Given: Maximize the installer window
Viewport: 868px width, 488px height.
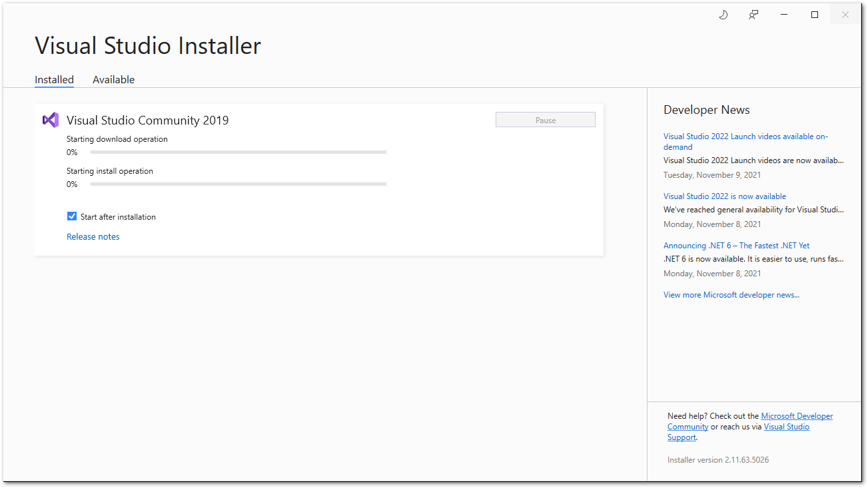Looking at the screenshot, I should (x=815, y=15).
